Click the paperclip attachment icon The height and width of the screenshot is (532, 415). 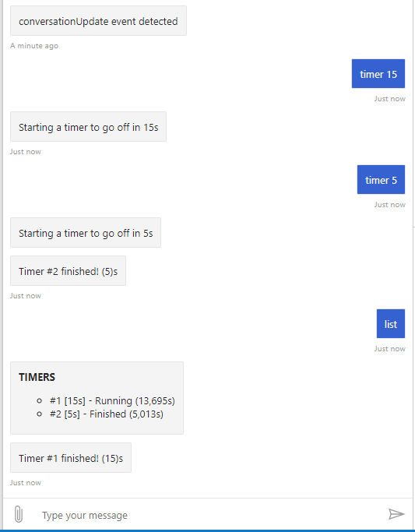[x=19, y=514]
